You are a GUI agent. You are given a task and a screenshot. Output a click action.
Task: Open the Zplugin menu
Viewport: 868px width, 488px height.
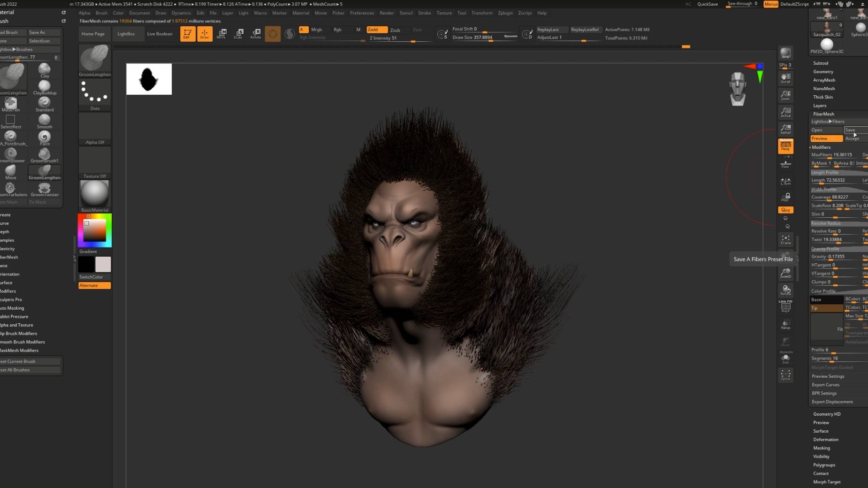(505, 13)
